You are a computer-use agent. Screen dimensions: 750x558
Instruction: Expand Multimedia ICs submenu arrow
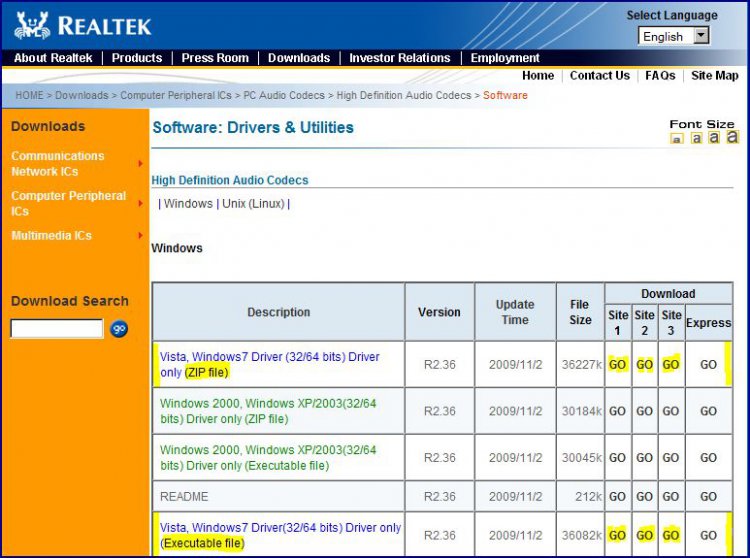pos(141,235)
